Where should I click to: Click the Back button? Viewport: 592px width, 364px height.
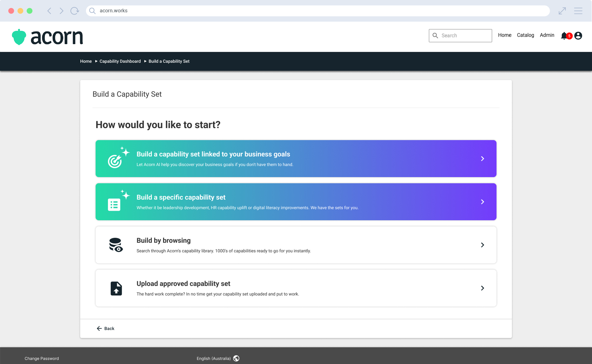tap(106, 329)
